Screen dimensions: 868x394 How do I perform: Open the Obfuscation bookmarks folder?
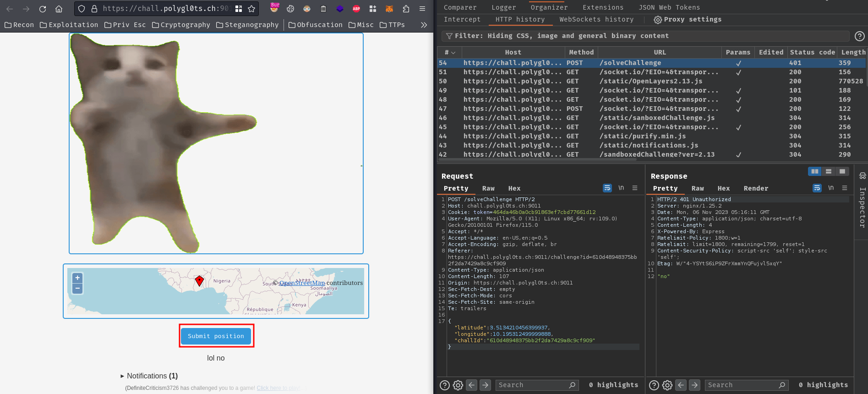pos(316,25)
